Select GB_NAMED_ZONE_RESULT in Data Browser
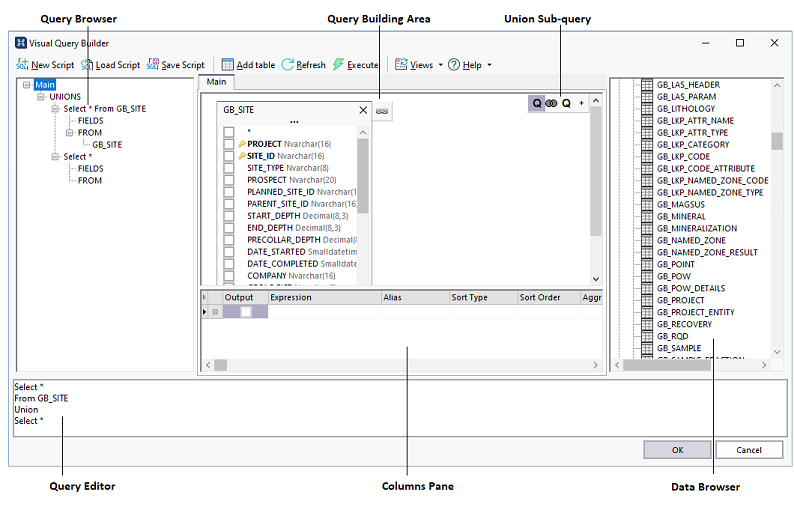This screenshot has width=794, height=506. point(707,252)
